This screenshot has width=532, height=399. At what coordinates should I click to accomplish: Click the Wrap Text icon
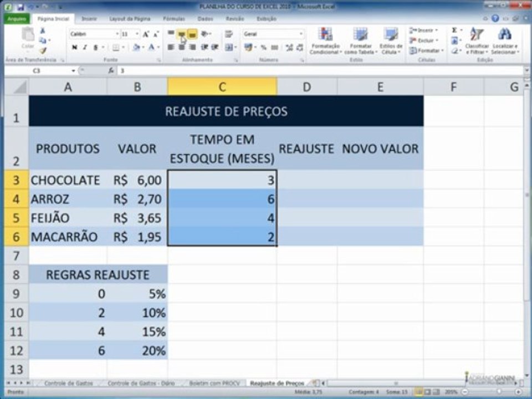(x=229, y=34)
